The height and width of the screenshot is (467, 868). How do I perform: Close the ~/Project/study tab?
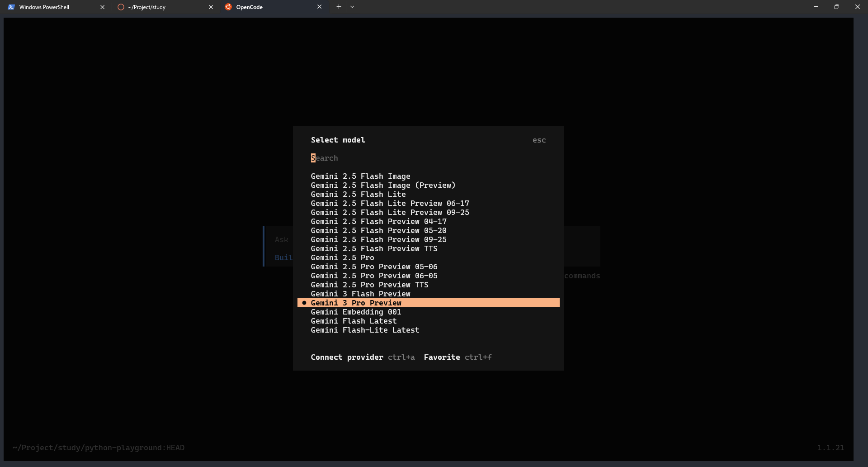point(211,7)
